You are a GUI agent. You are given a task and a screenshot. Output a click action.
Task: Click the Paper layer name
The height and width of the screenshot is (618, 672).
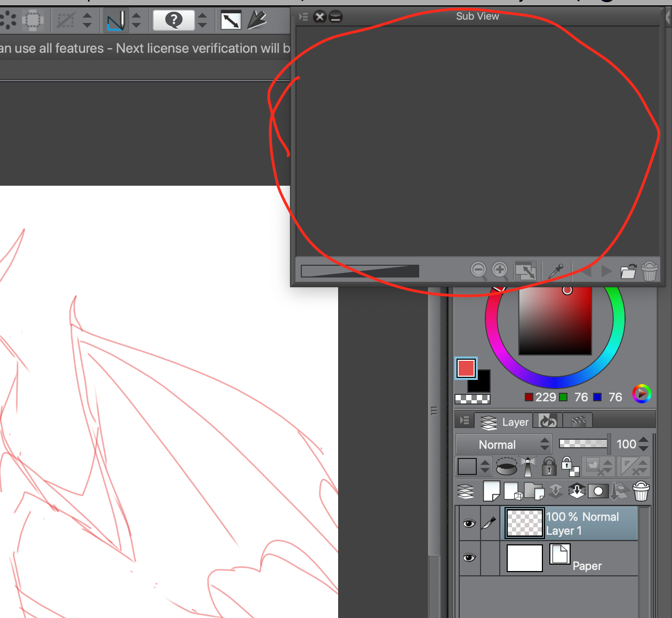pyautogui.click(x=587, y=566)
